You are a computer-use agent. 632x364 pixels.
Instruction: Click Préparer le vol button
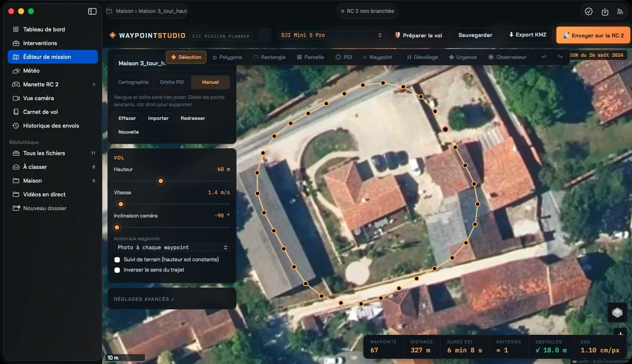418,35
